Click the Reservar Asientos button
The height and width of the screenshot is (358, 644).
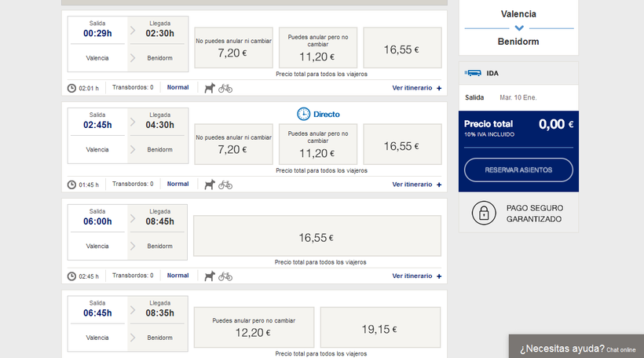tap(518, 170)
